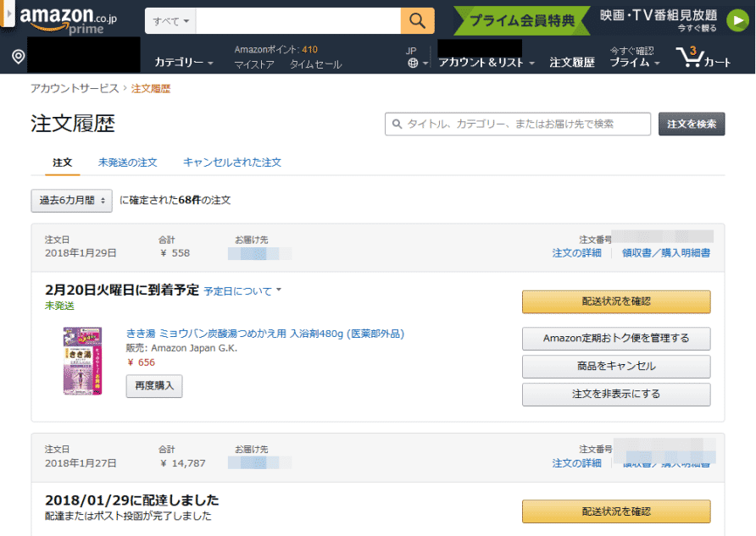The width and height of the screenshot is (756, 536).
Task: Click the green 未発送 status text
Action: [x=60, y=306]
